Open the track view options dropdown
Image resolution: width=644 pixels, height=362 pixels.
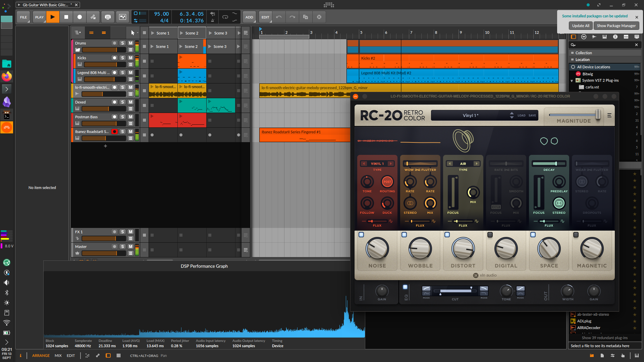click(x=78, y=33)
